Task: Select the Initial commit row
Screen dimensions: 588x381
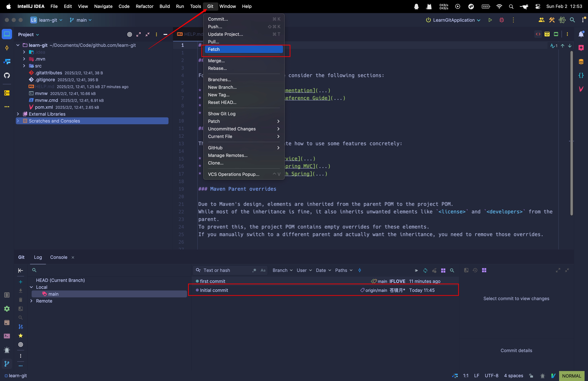Action: [325, 290]
